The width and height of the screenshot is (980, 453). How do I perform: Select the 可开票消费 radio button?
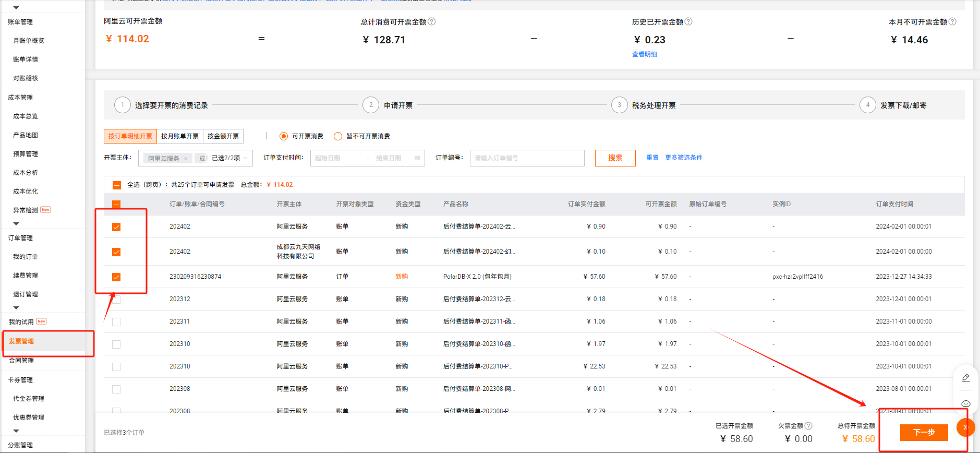click(284, 136)
